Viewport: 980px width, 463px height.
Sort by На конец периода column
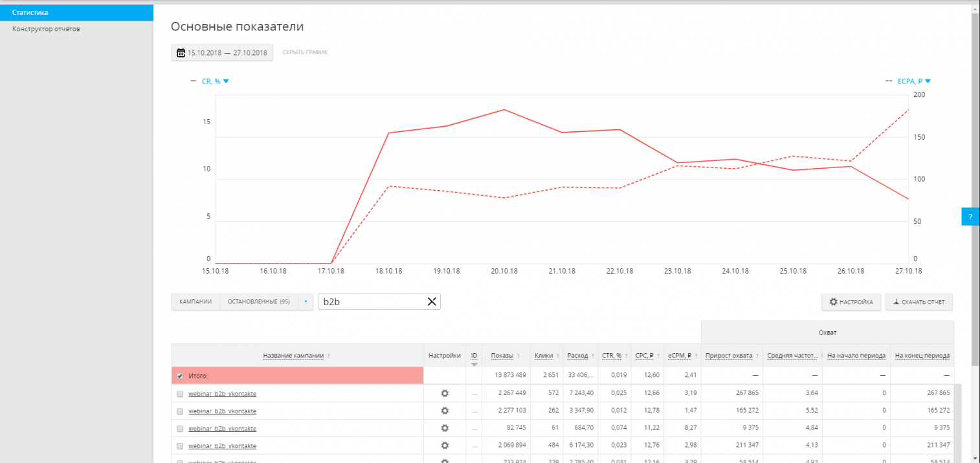[x=922, y=356]
